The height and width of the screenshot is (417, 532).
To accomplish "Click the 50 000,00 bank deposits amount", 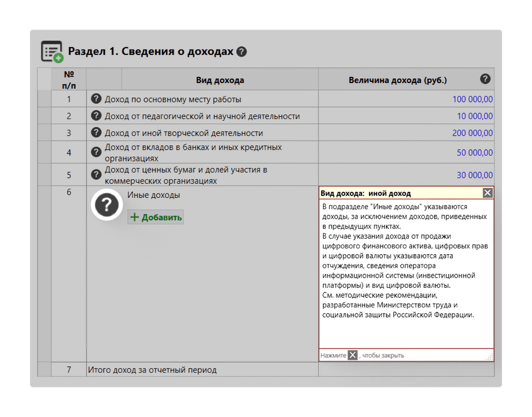I will (474, 153).
